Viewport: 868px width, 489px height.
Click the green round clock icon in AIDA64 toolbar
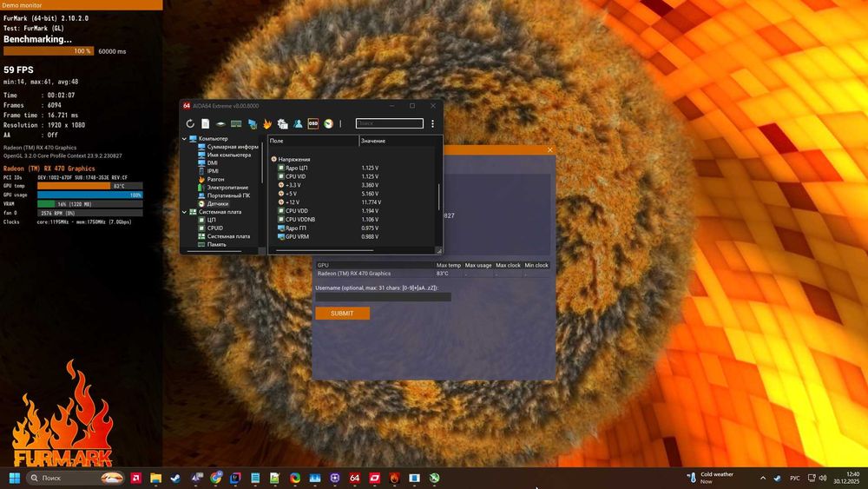point(328,123)
